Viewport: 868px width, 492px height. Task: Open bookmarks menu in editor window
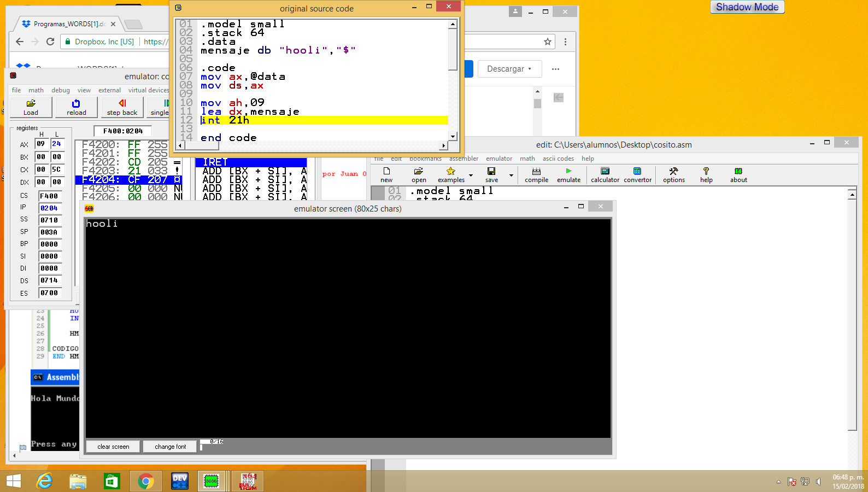pyautogui.click(x=425, y=159)
